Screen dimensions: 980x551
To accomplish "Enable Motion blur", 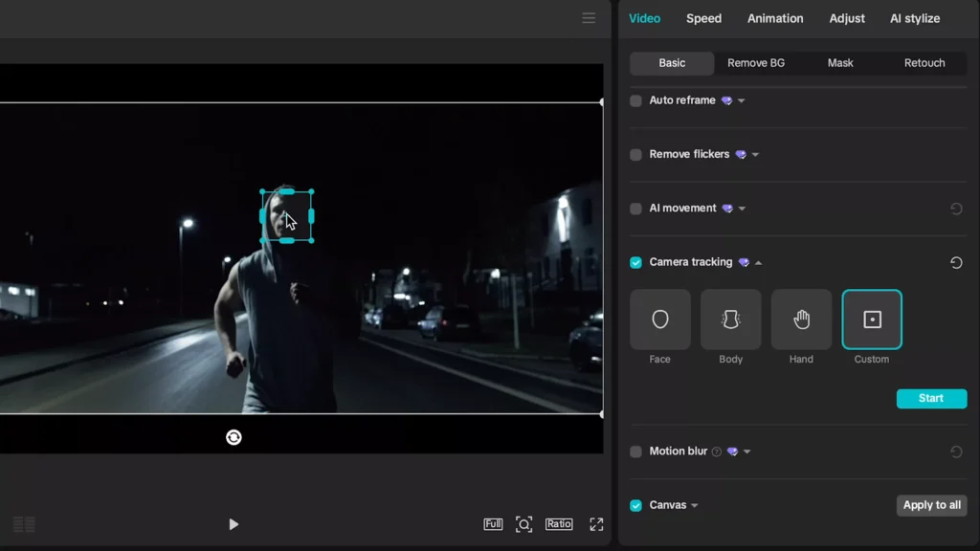I will pos(635,451).
